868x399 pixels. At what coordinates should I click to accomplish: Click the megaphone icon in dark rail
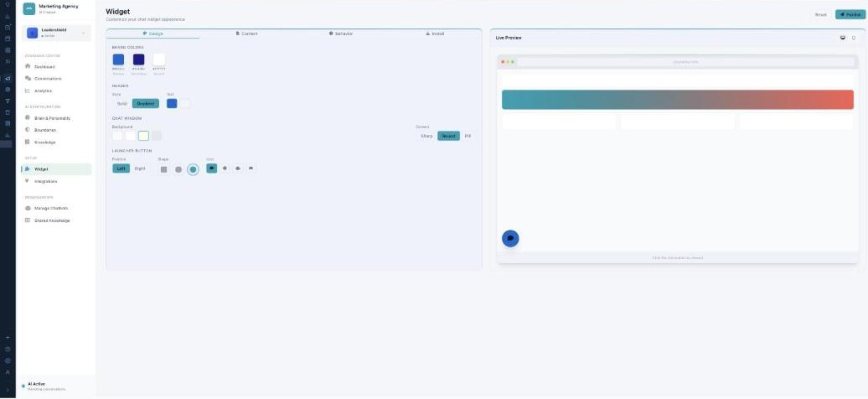click(x=8, y=78)
